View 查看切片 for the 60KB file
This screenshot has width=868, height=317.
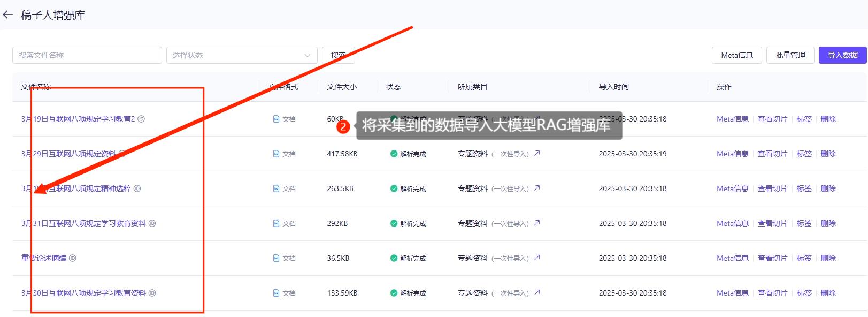coord(773,119)
